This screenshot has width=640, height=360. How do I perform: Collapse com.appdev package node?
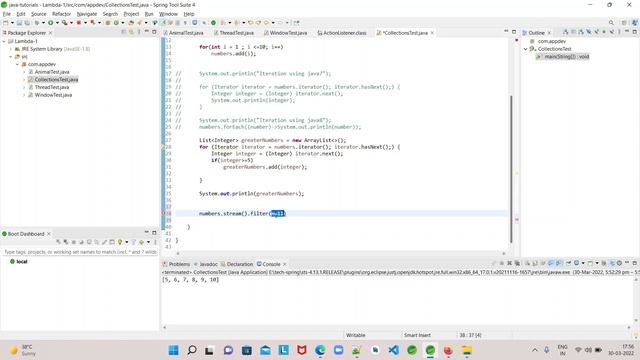coord(18,64)
